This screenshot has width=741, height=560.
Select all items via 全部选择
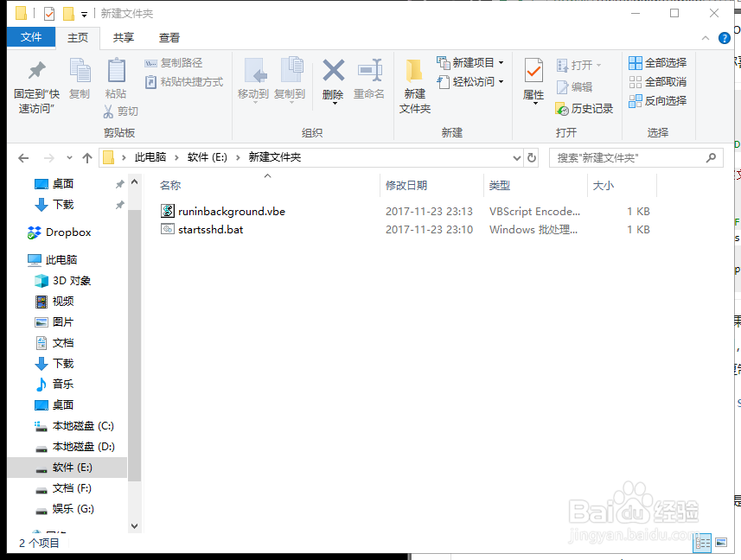(655, 62)
